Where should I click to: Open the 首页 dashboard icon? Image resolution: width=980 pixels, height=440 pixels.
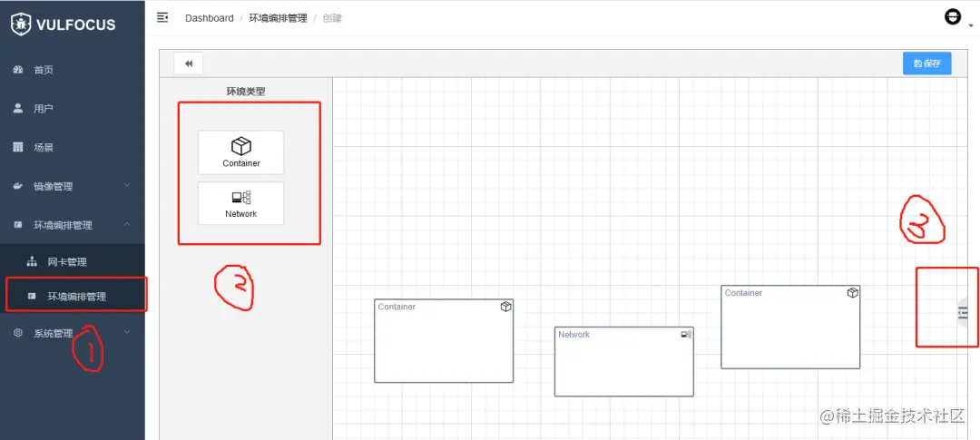pyautogui.click(x=18, y=69)
